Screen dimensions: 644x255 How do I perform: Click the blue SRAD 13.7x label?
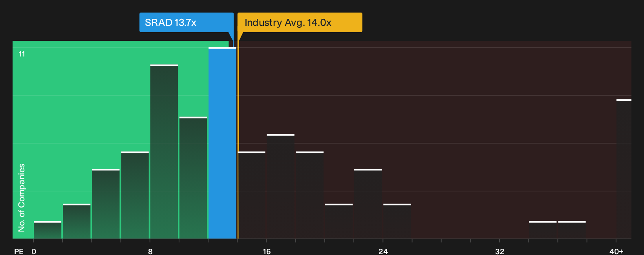(187, 22)
